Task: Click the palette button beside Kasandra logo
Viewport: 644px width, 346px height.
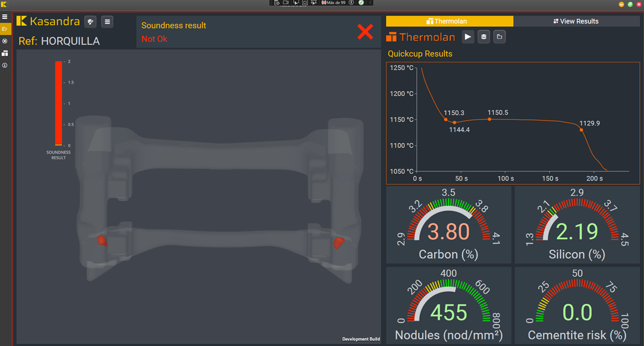Action: pyautogui.click(x=90, y=22)
